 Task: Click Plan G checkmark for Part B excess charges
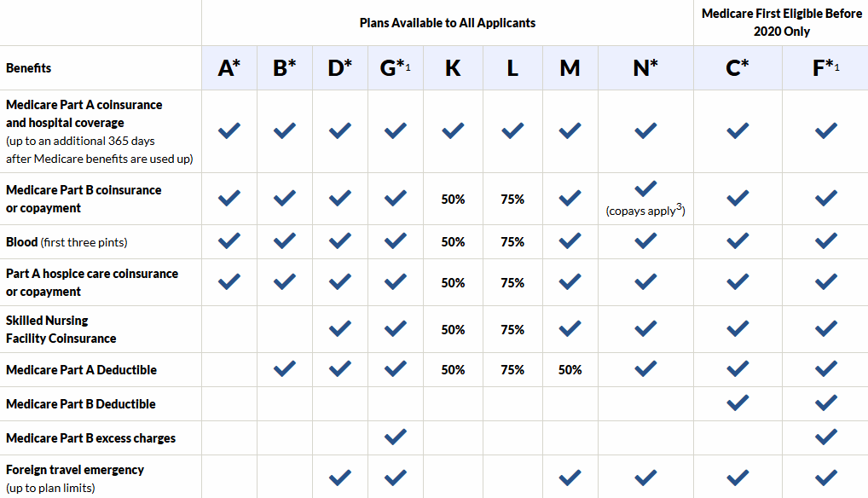(x=395, y=437)
